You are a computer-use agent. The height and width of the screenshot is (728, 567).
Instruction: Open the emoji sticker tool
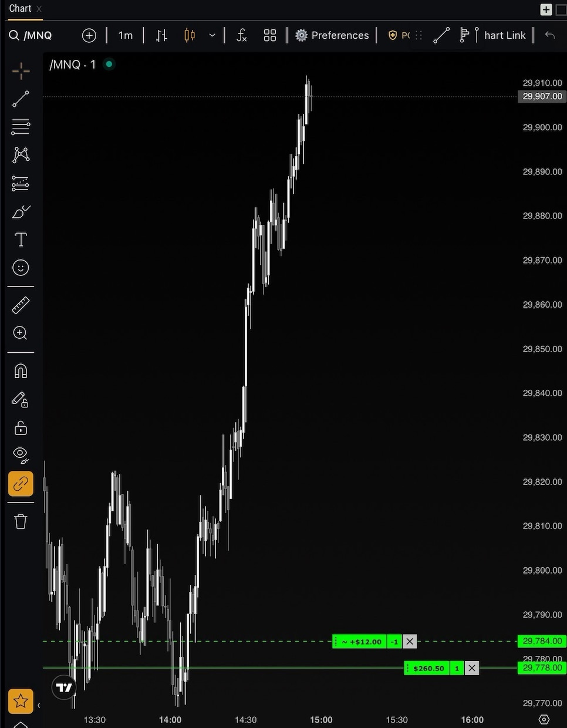[x=21, y=268]
